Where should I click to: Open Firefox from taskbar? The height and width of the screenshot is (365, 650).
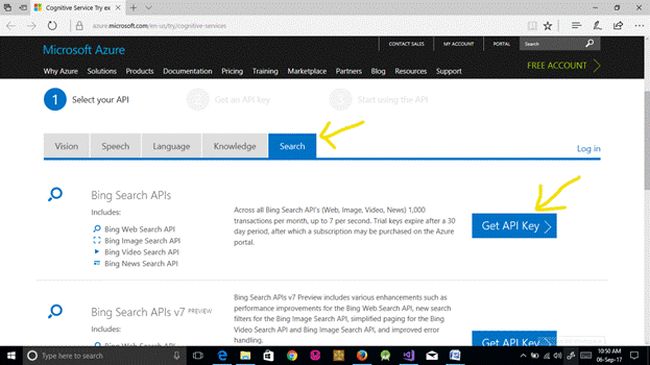[x=362, y=355]
